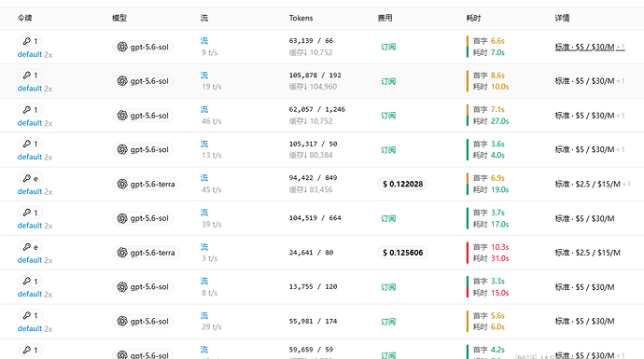Click the OpenAI logo in the 105,878 tokens row
The image size is (644, 359).
pos(122,81)
